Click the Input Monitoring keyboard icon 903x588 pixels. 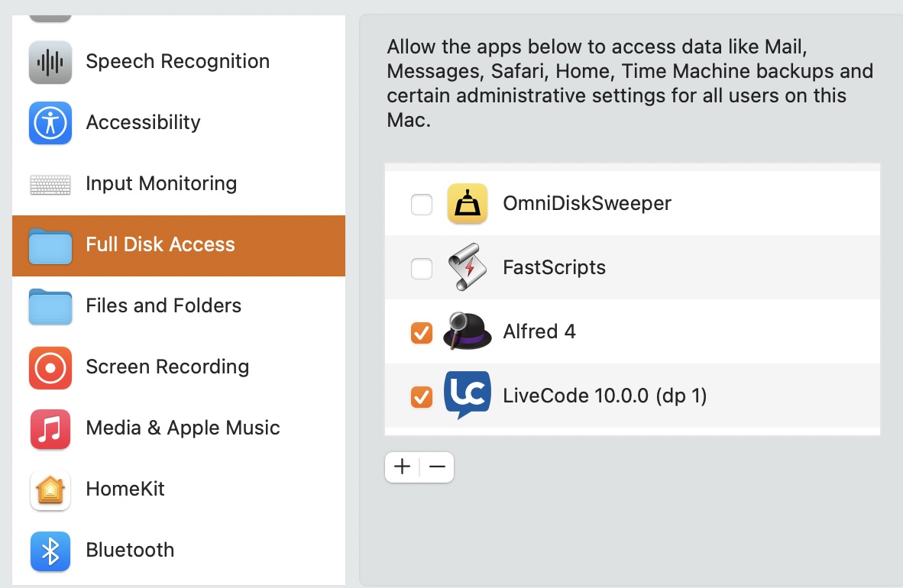(50, 184)
